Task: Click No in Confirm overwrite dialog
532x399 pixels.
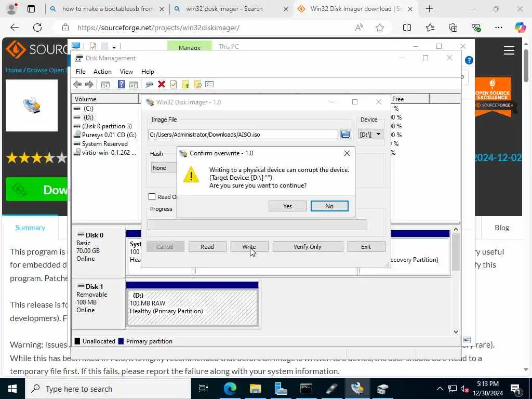Action: coord(329,206)
